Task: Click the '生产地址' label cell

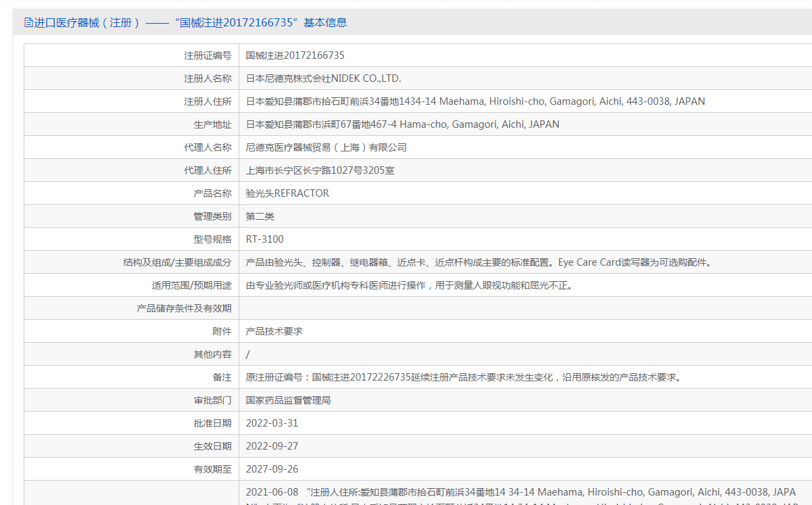Action: pos(132,124)
